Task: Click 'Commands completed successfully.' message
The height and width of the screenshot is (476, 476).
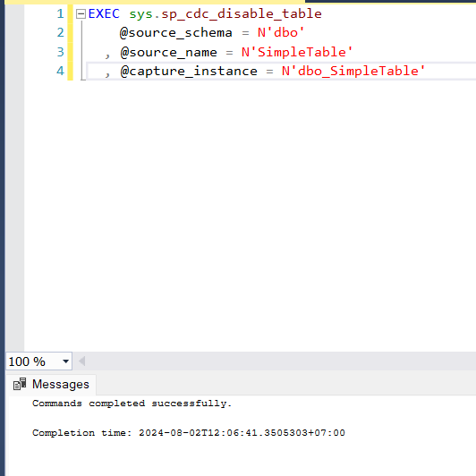Action: [132, 404]
